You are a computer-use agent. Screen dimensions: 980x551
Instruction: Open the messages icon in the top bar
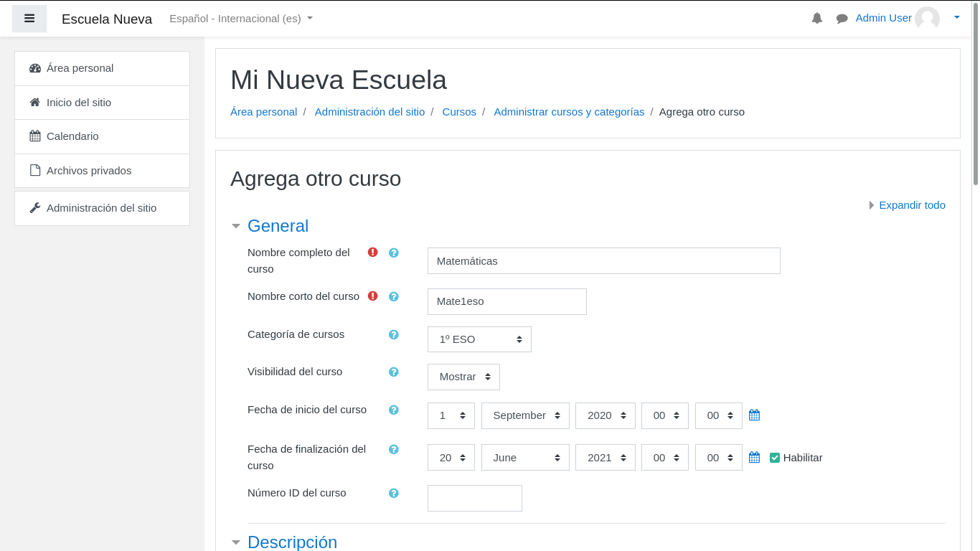(x=841, y=18)
